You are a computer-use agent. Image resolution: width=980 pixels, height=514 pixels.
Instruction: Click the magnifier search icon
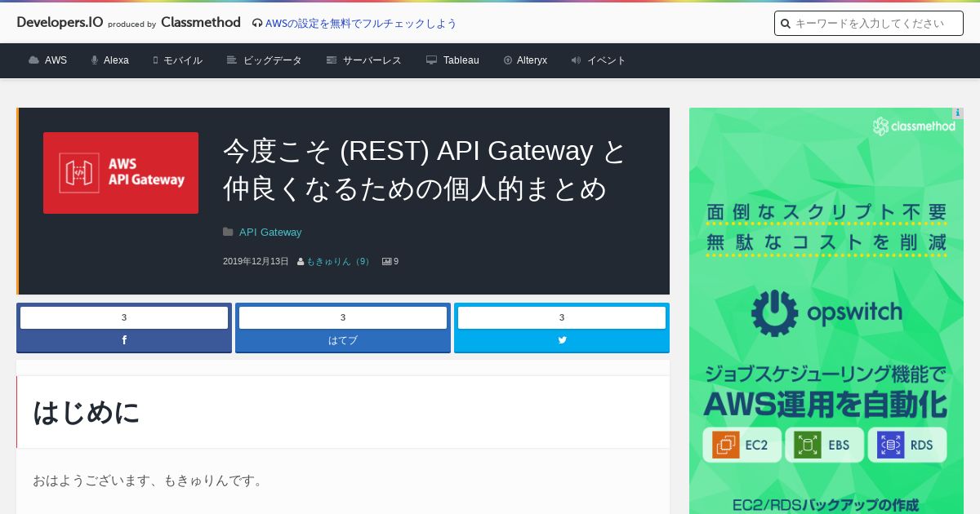click(x=786, y=24)
